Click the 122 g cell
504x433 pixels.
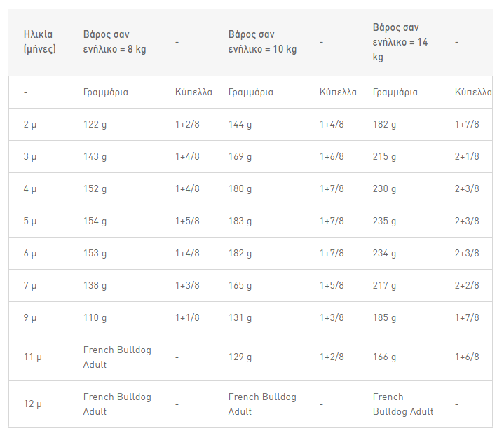95,124
